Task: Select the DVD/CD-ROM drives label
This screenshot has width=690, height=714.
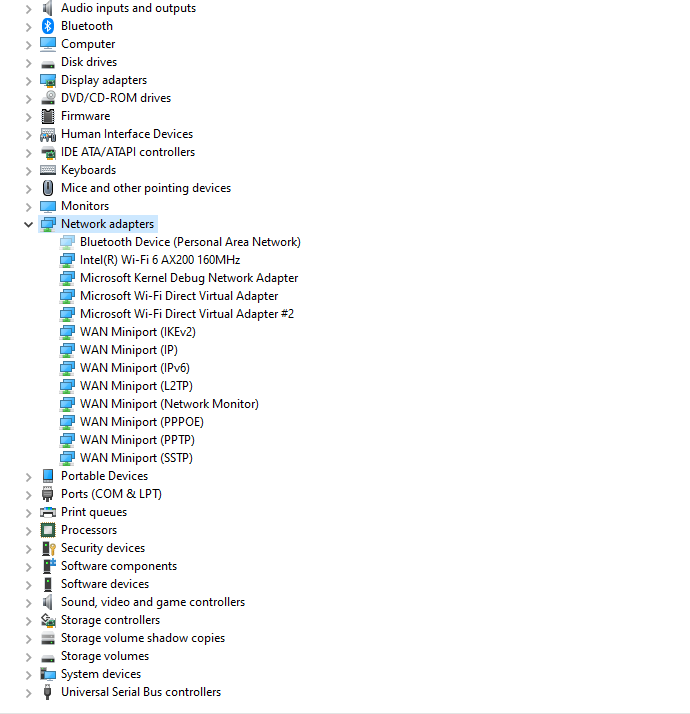Action: (116, 98)
